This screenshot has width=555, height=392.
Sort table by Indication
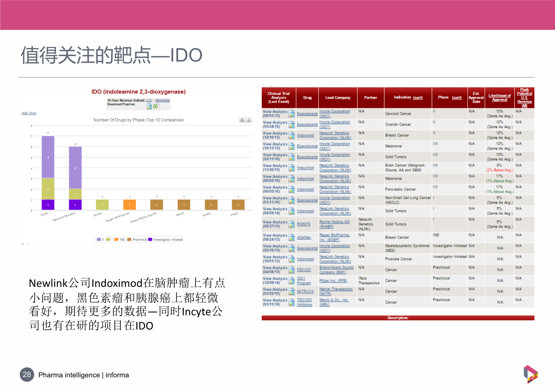click(418, 98)
